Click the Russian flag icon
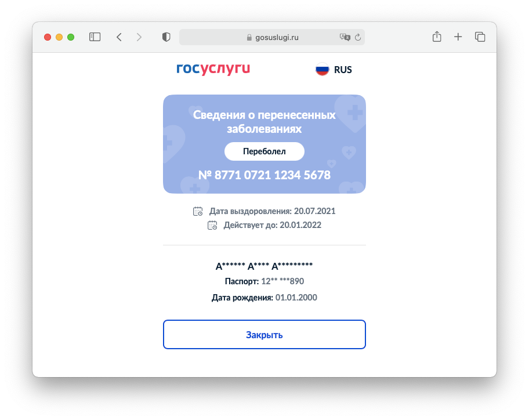Image resolution: width=529 pixels, height=420 pixels. click(x=322, y=70)
